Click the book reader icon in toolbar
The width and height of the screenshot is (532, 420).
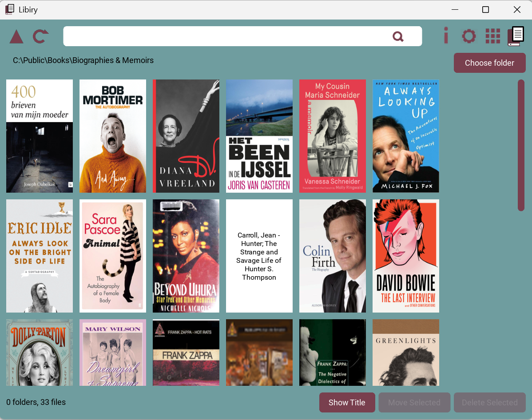tap(516, 36)
